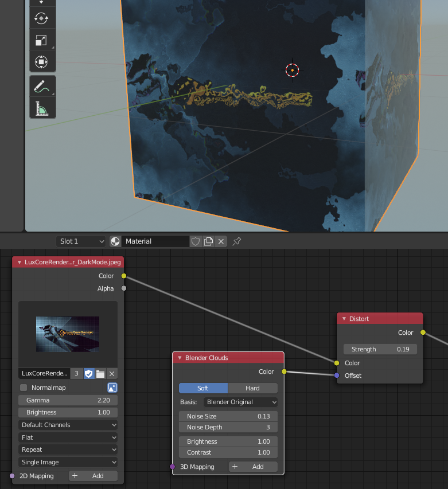Viewport: 448px width, 489px height.
Task: Select the Annotate pencil tool
Action: point(41,87)
